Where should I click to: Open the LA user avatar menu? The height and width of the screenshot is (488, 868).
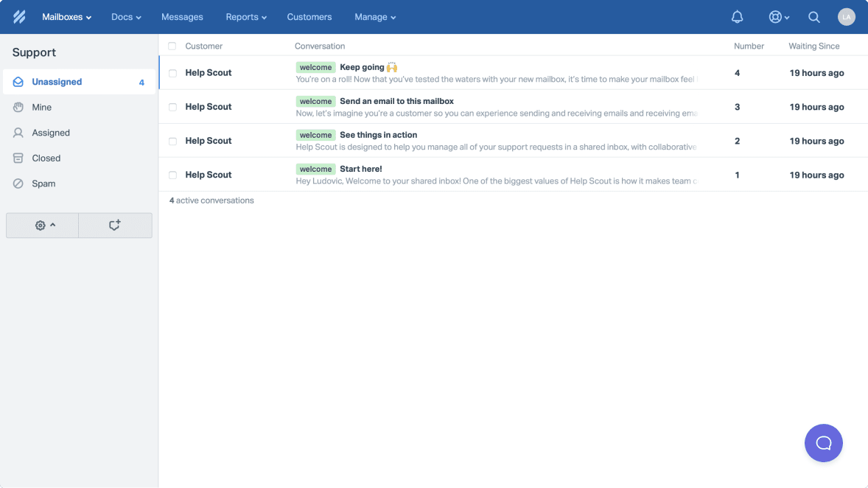click(x=847, y=17)
